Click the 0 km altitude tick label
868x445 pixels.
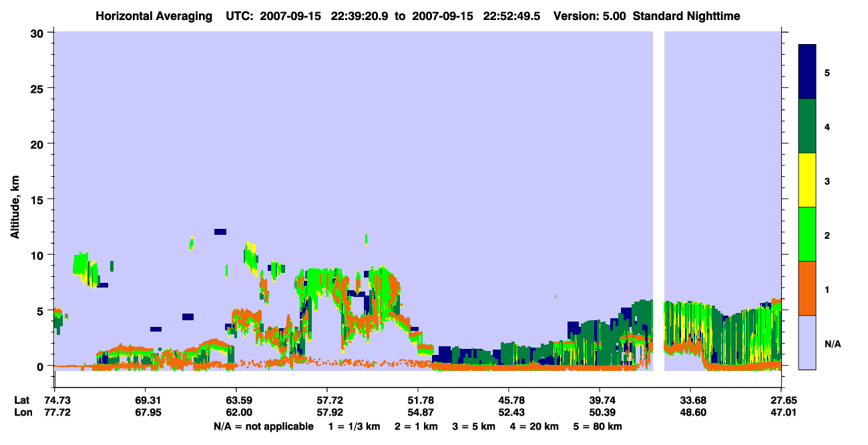pos(41,366)
